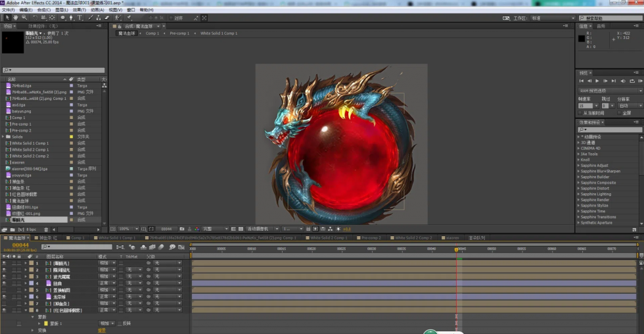The height and width of the screenshot is (334, 644).
Task: Select the Eraser tool
Action: (106, 18)
